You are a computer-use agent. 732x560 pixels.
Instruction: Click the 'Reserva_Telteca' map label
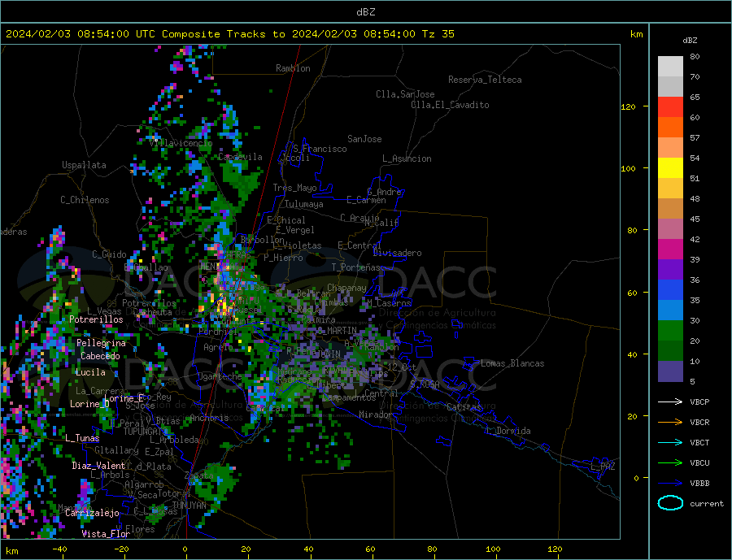[x=485, y=80]
